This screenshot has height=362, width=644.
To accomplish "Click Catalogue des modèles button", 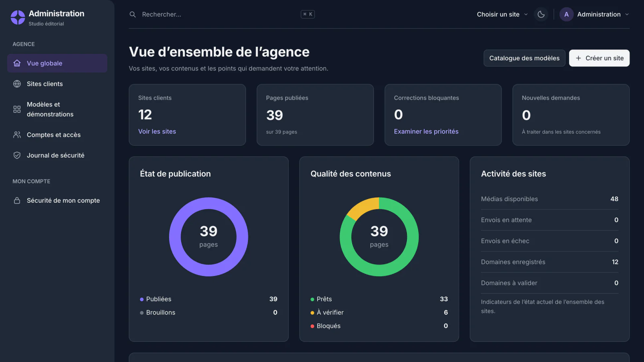I will pyautogui.click(x=524, y=58).
